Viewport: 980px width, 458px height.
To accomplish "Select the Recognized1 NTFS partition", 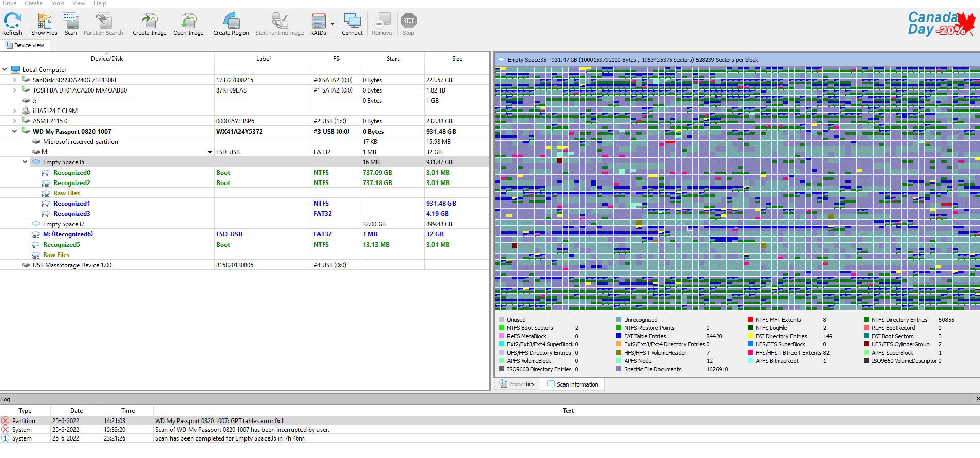I will coord(72,204).
